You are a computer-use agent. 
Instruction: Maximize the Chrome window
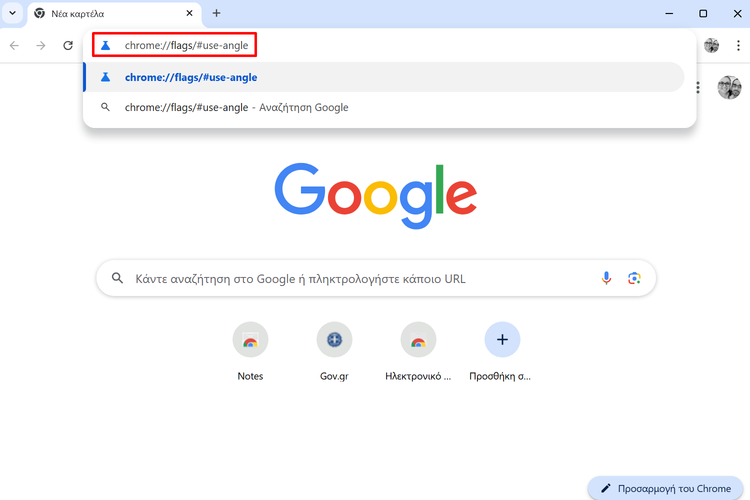coord(703,13)
